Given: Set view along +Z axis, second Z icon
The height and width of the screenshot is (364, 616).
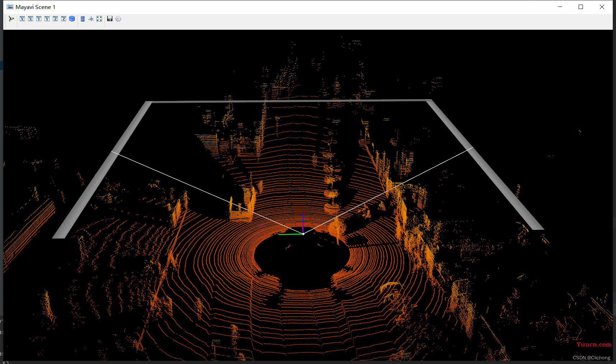Looking at the screenshot, I should coord(64,19).
